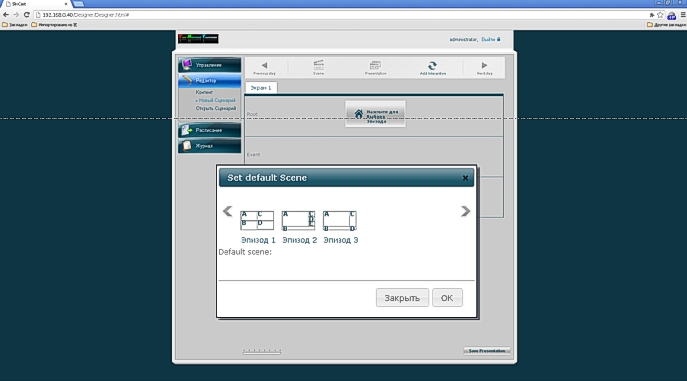
Task: Show next scenes with right arrow
Action: 465,212
